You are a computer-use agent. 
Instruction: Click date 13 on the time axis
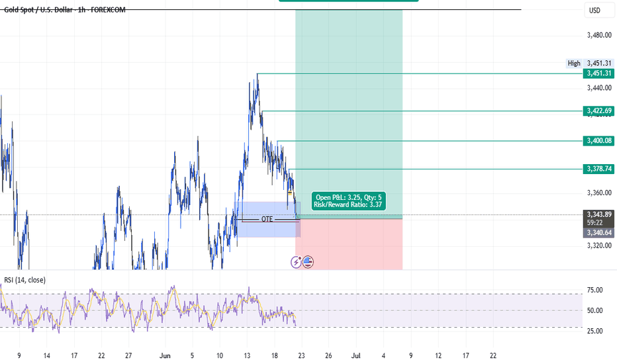click(247, 356)
